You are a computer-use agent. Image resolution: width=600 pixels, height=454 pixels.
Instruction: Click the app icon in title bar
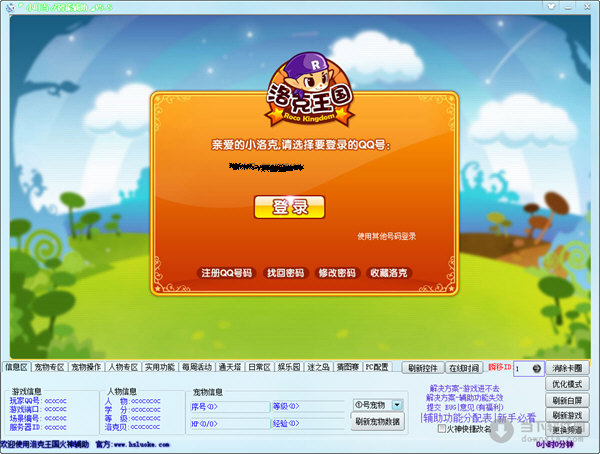(x=10, y=7)
